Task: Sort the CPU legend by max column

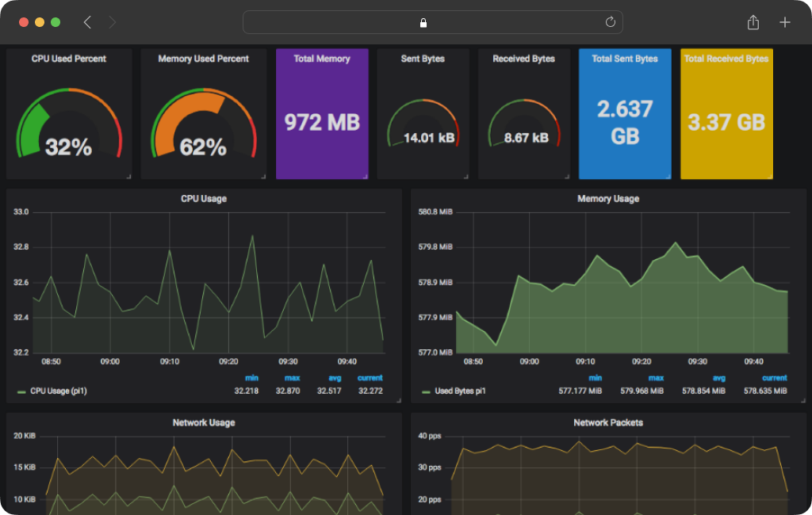Action: pyautogui.click(x=292, y=378)
